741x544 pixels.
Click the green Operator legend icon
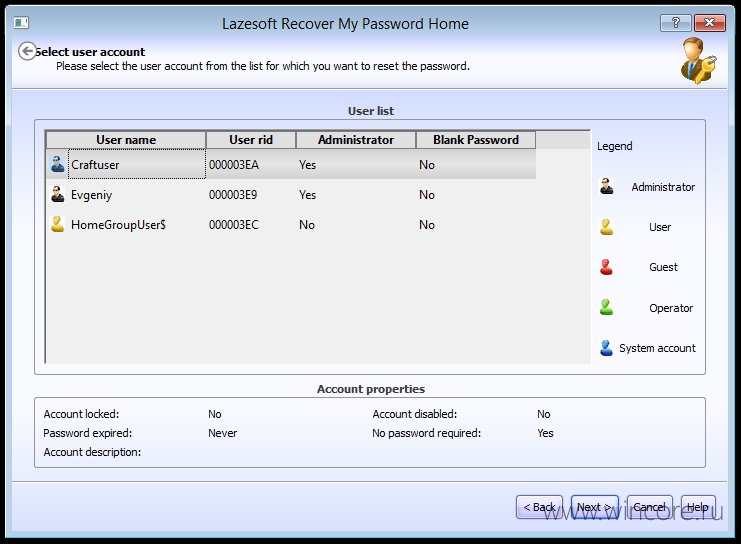tap(607, 307)
